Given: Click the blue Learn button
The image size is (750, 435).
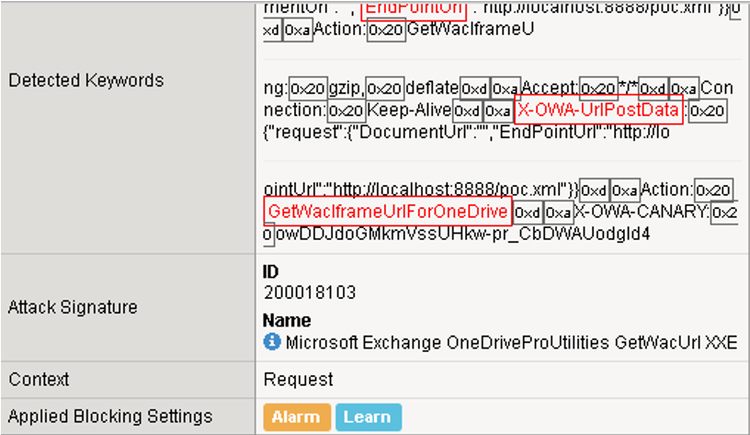Looking at the screenshot, I should (x=368, y=417).
